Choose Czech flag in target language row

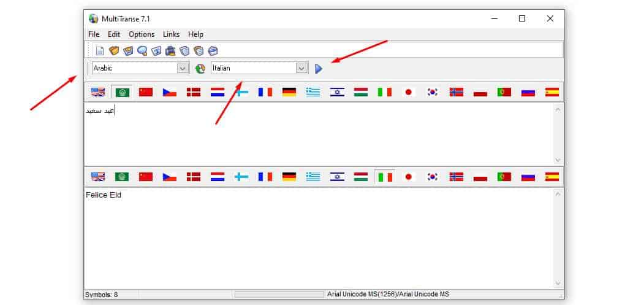pyautogui.click(x=170, y=177)
